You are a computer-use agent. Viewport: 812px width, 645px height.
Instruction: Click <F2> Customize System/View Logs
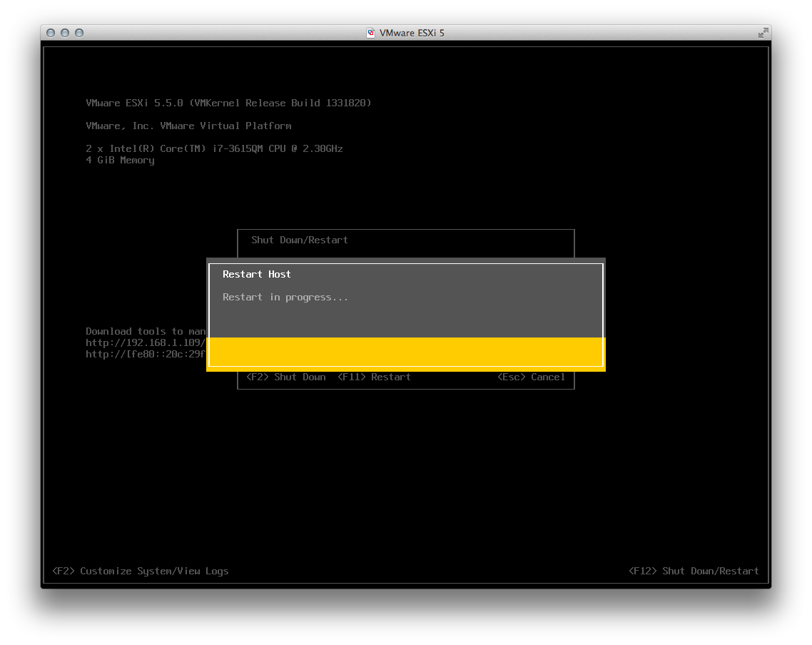click(140, 571)
